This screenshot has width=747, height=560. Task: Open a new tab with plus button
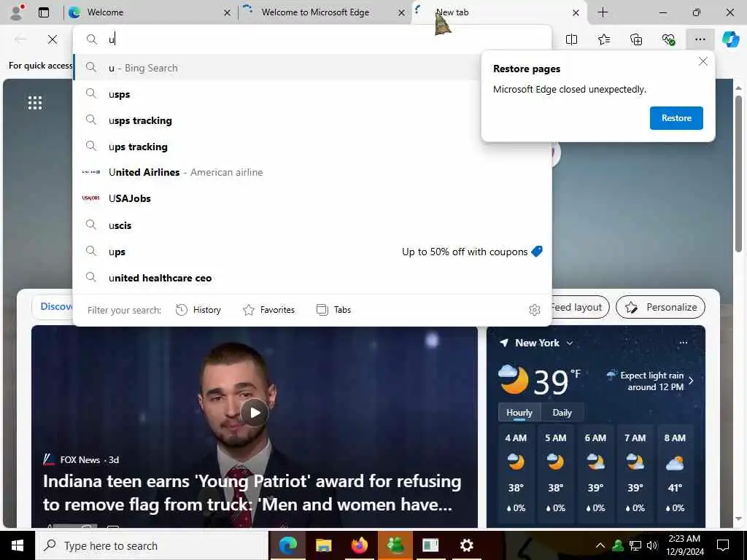(x=603, y=12)
